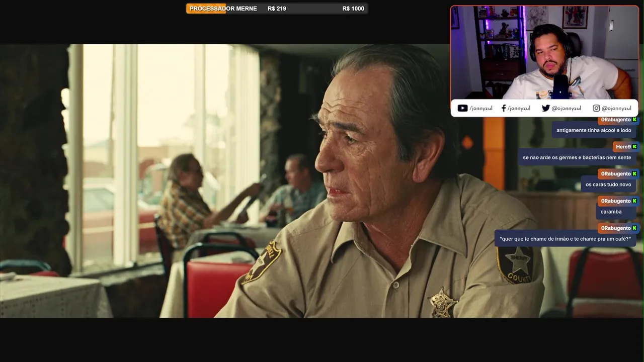Click the 'os caras tudo novo' message

click(x=608, y=185)
